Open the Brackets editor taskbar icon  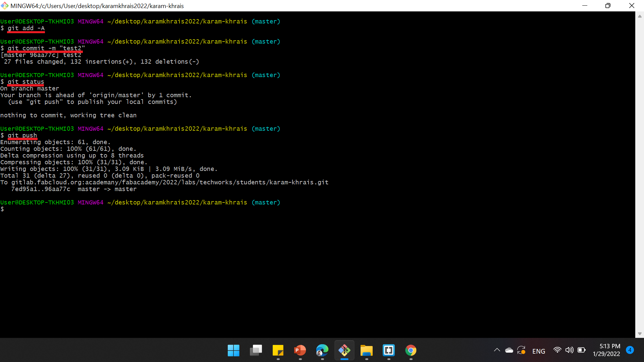pyautogui.click(x=389, y=351)
